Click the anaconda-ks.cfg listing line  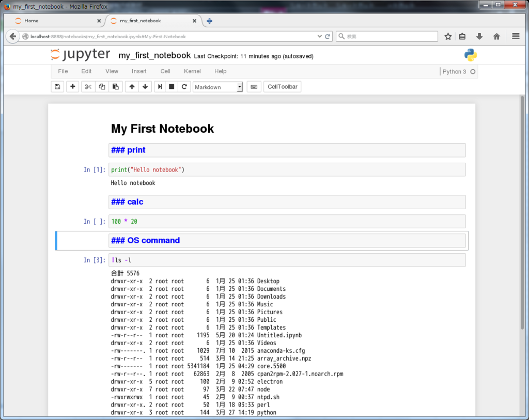tap(208, 351)
